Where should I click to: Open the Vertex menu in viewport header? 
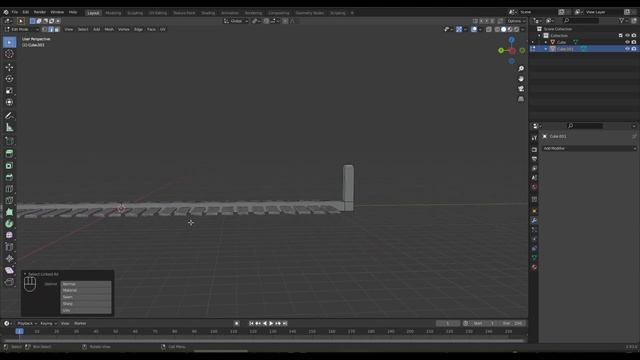pyautogui.click(x=124, y=29)
